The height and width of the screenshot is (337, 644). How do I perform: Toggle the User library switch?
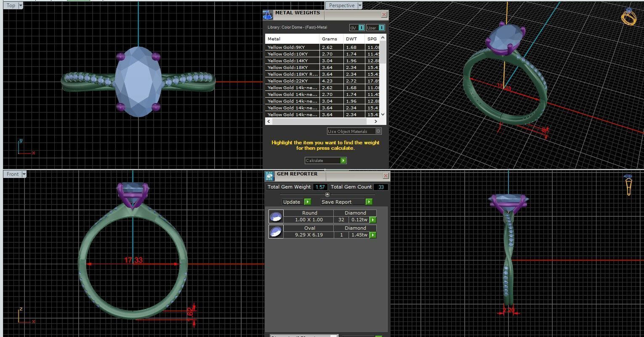[x=375, y=28]
